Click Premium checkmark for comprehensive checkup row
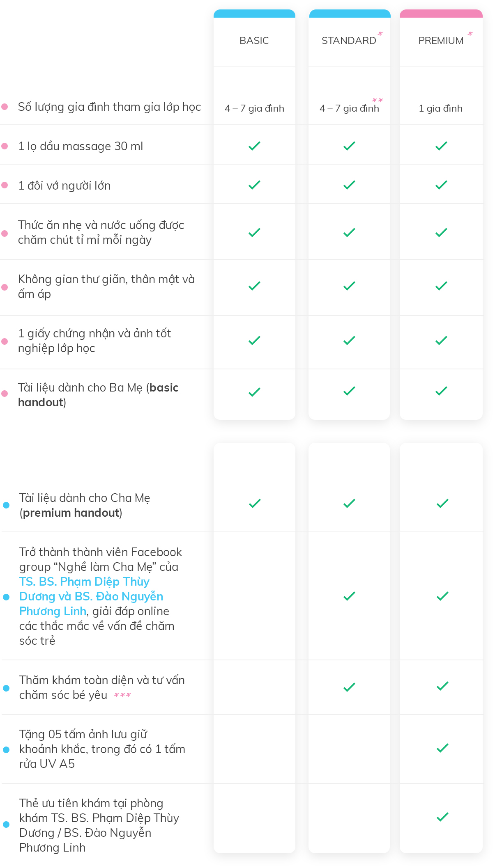Image resolution: width=495 pixels, height=868 pixels. click(x=442, y=686)
